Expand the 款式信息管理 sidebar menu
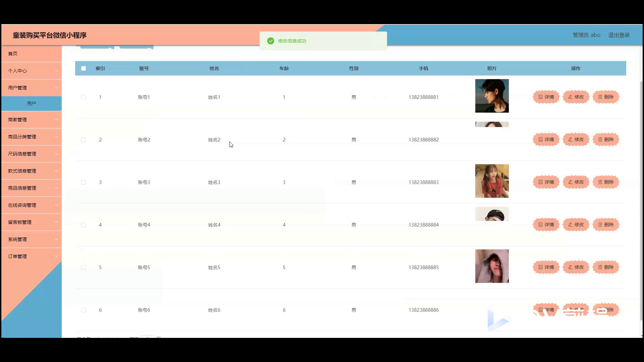This screenshot has width=644, height=362. click(32, 171)
